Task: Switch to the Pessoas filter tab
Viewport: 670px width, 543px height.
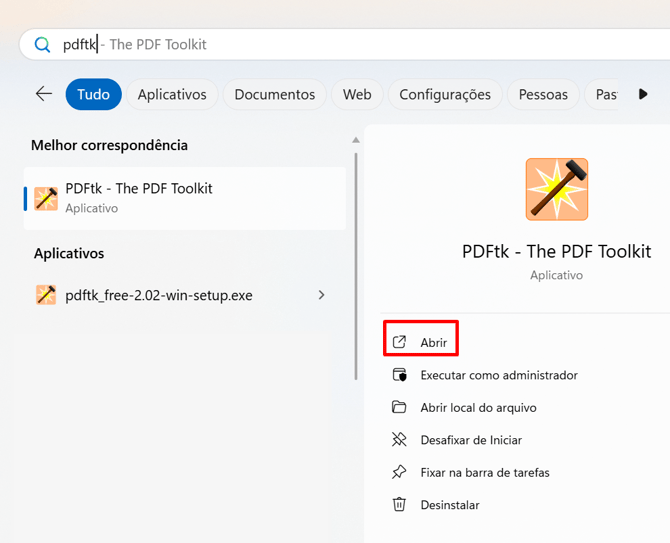Action: tap(543, 94)
